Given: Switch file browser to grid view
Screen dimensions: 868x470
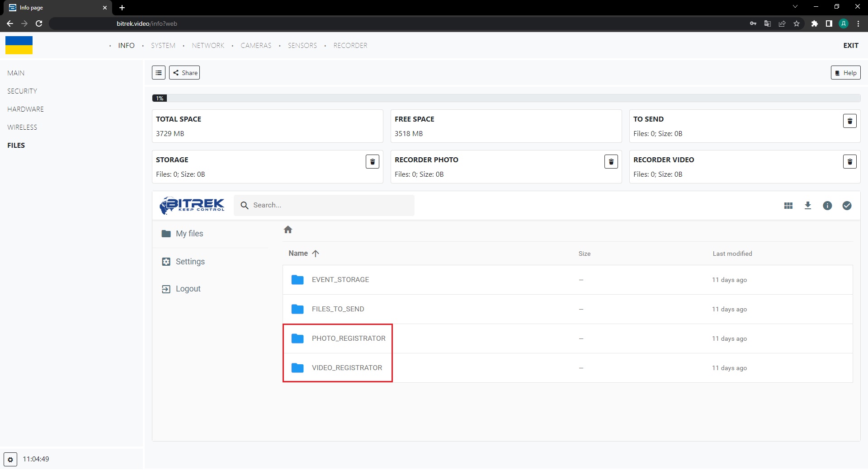Looking at the screenshot, I should [788, 206].
